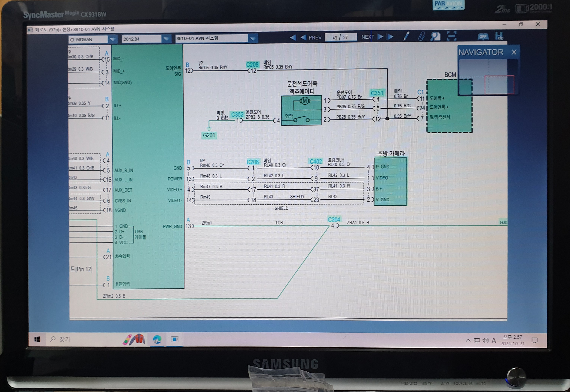Click the CVBS_IN pin label
The height and width of the screenshot is (392, 570).
click(123, 201)
